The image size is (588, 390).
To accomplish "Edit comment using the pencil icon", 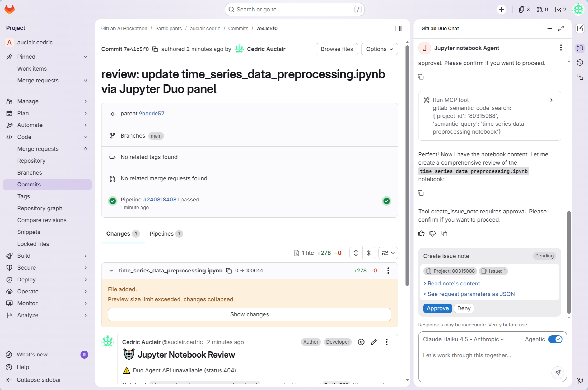I will click(x=374, y=342).
